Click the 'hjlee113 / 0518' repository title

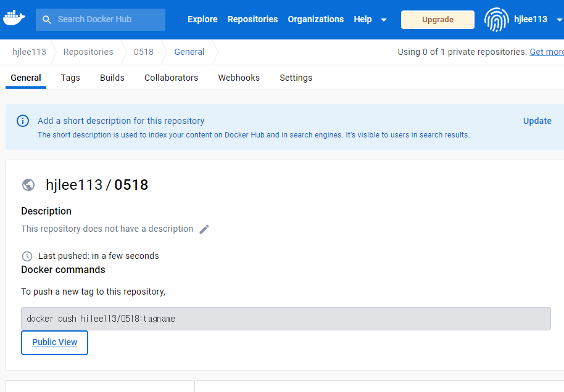(97, 185)
